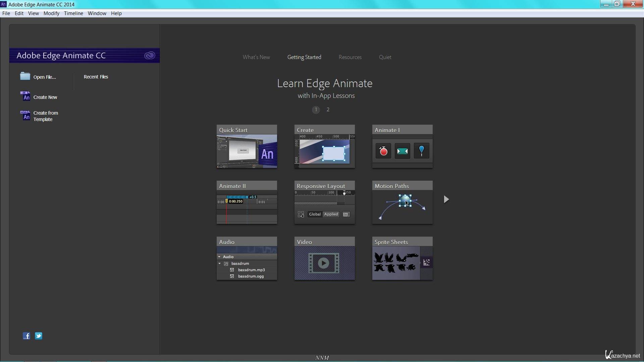Click bassdrum.mp3 file name
The height and width of the screenshot is (362, 644).
[x=252, y=270]
